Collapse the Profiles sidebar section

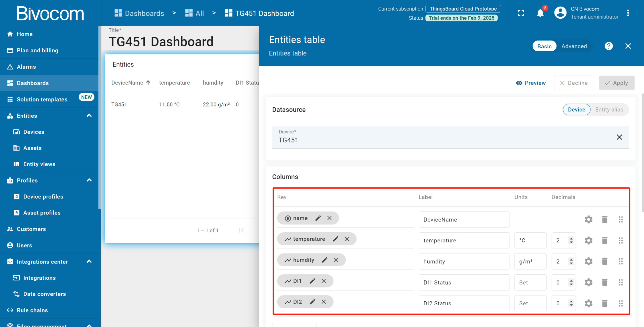(x=89, y=180)
